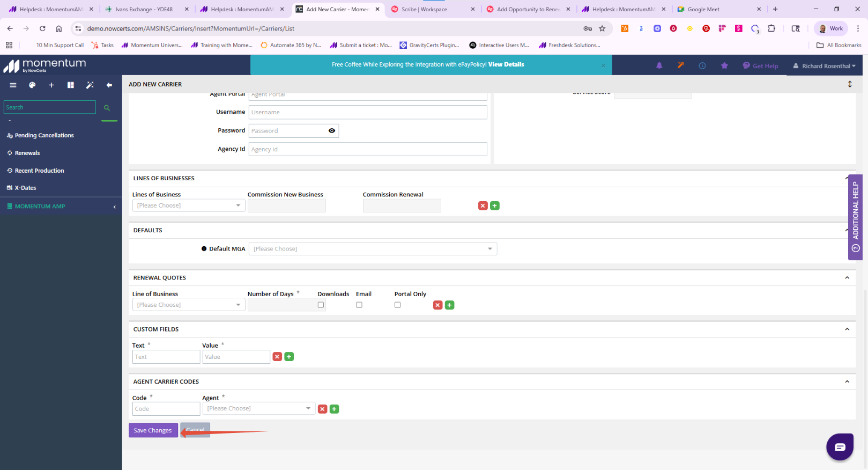Image resolution: width=868 pixels, height=470 pixels.
Task: Remove the Lines of Business row
Action: click(483, 205)
